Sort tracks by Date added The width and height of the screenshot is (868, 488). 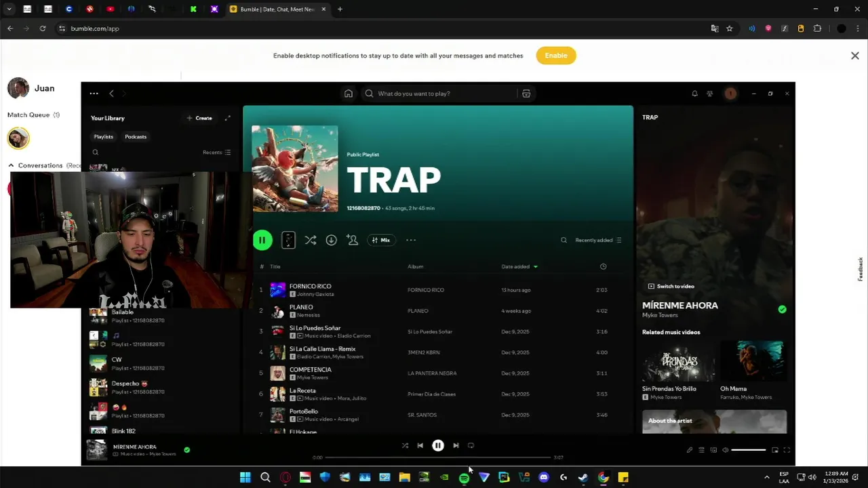(x=519, y=266)
